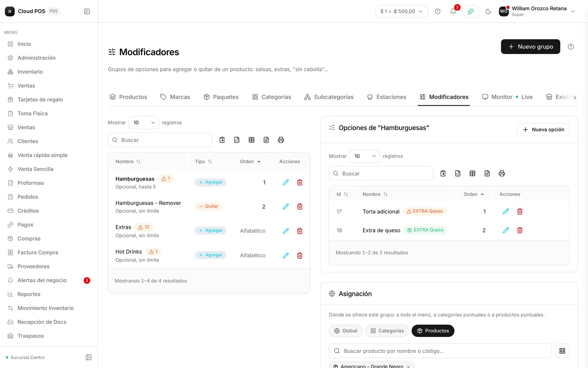The image size is (588, 368).
Task: Print the modifier groups list
Action: click(281, 140)
